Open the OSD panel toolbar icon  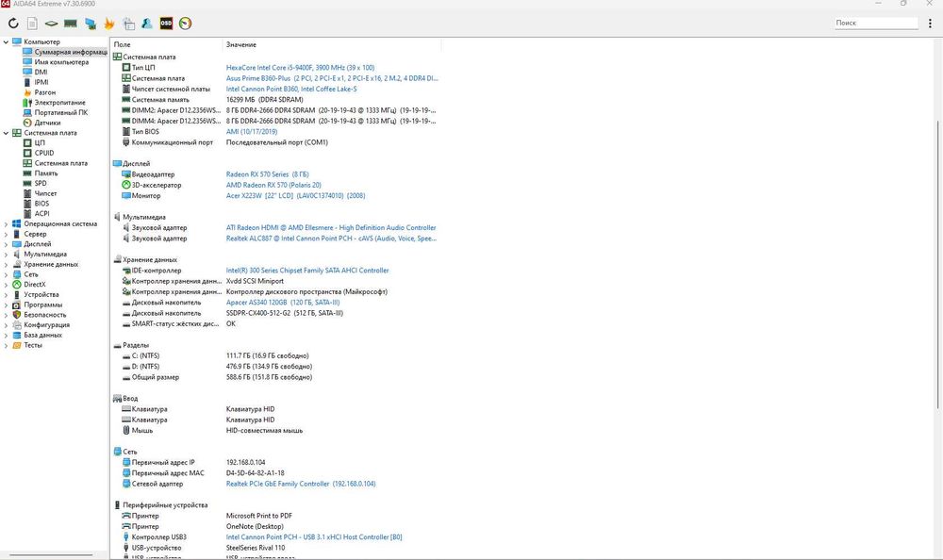[x=166, y=24]
